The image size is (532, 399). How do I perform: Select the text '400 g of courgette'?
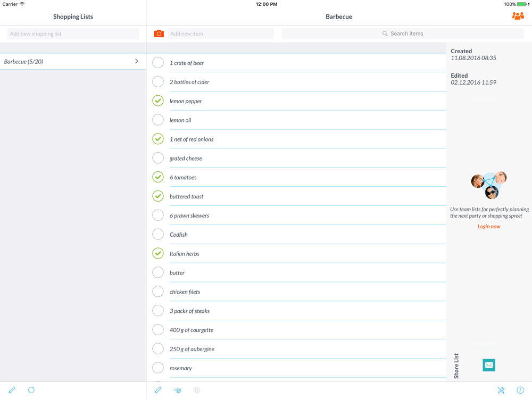192,330
